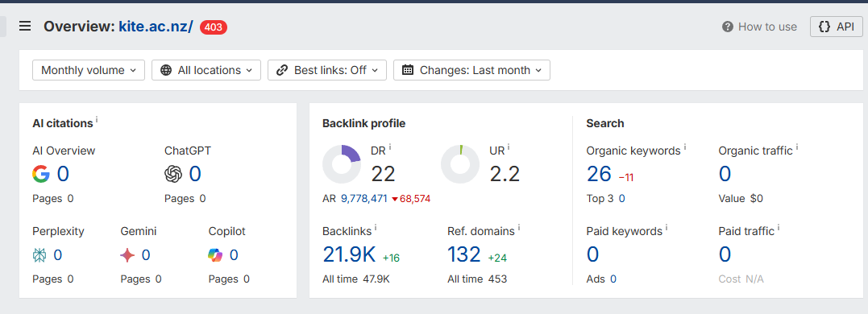Click the Backlink profile heading

click(363, 123)
